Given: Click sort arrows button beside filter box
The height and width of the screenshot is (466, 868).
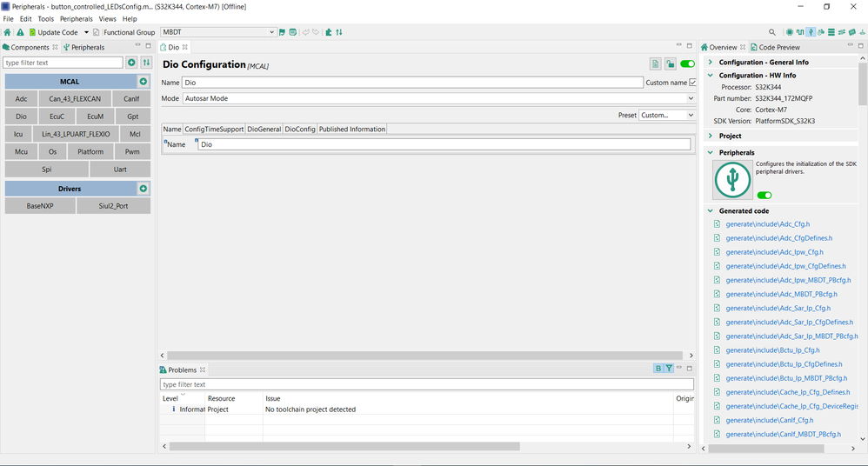Looking at the screenshot, I should [146, 63].
